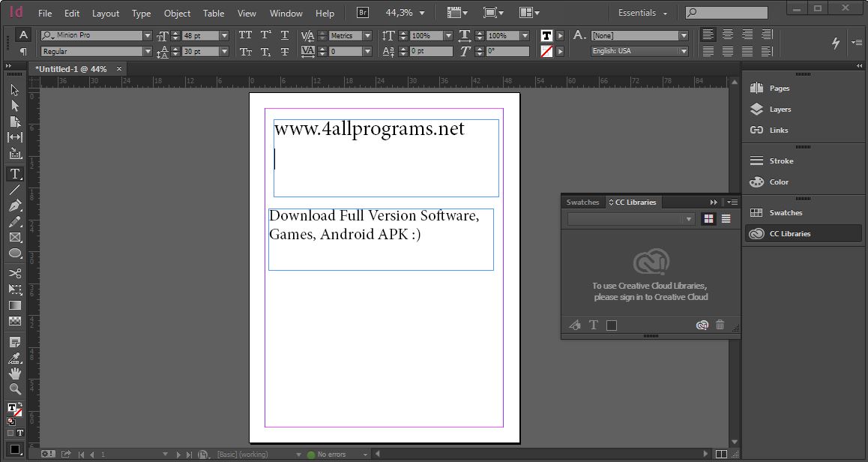
Task: Click the horizontal scale 100% field
Action: point(501,35)
